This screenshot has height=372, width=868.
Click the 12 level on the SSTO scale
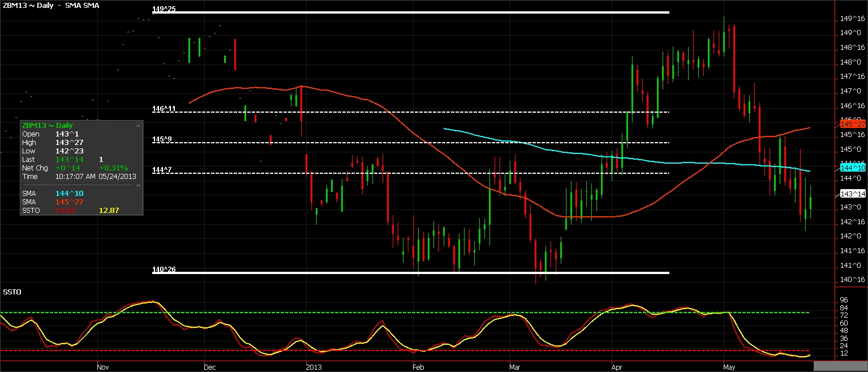click(844, 353)
